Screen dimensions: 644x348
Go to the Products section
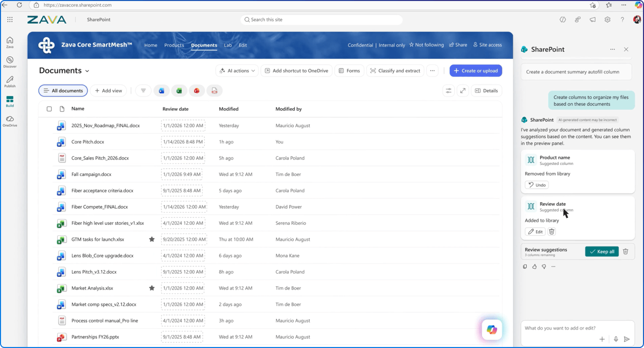(174, 45)
